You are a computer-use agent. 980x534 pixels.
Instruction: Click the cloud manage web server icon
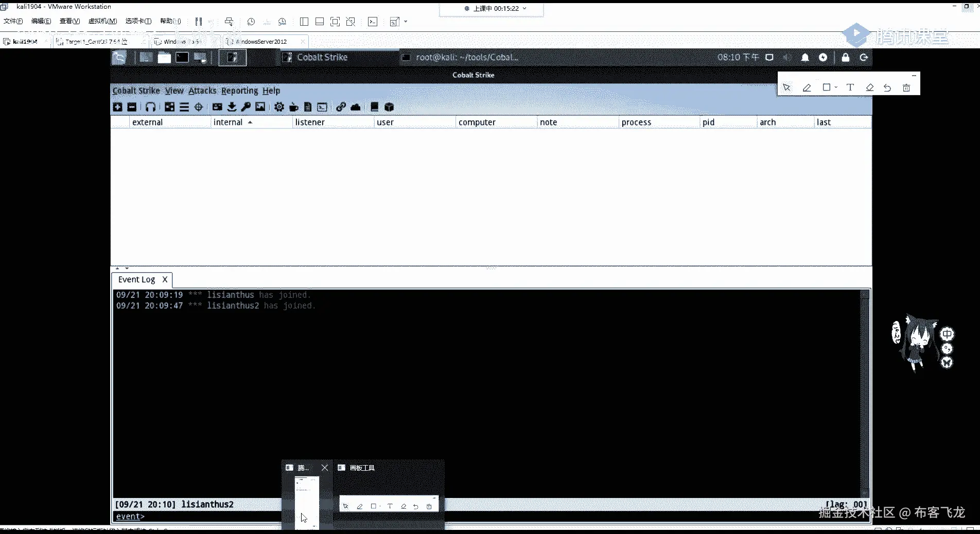coord(355,107)
